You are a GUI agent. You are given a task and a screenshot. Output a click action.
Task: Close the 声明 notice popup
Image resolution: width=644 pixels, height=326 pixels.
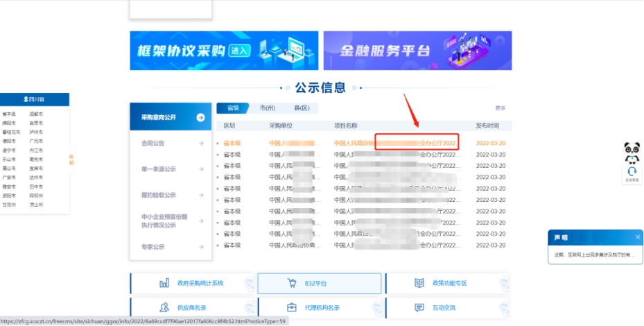(637, 237)
